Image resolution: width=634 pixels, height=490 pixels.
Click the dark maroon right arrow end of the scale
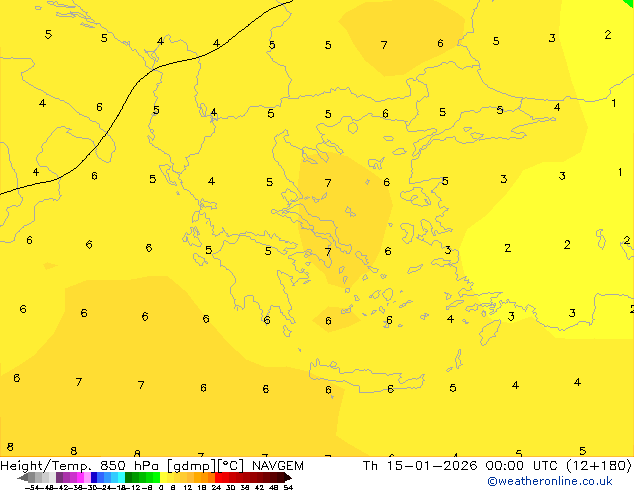[288, 477]
